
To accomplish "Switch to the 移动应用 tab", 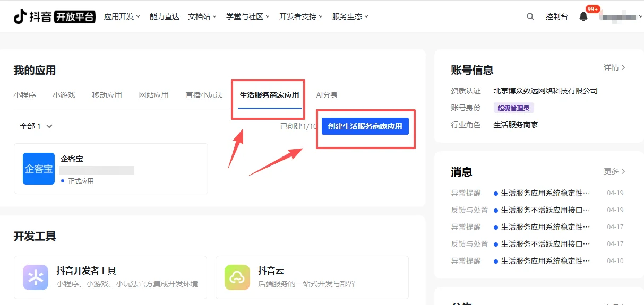I will click(107, 95).
